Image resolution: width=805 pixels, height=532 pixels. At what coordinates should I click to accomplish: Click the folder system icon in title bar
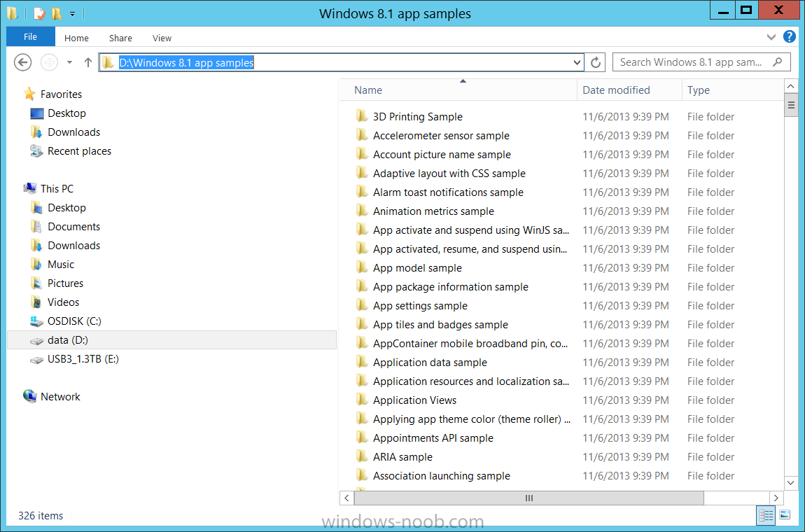pyautogui.click(x=13, y=13)
